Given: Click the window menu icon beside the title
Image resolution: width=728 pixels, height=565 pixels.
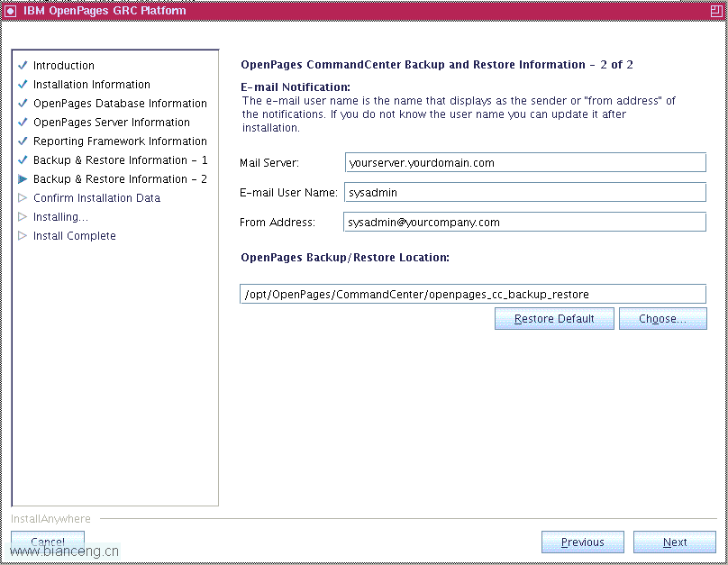Looking at the screenshot, I should click(x=10, y=11).
